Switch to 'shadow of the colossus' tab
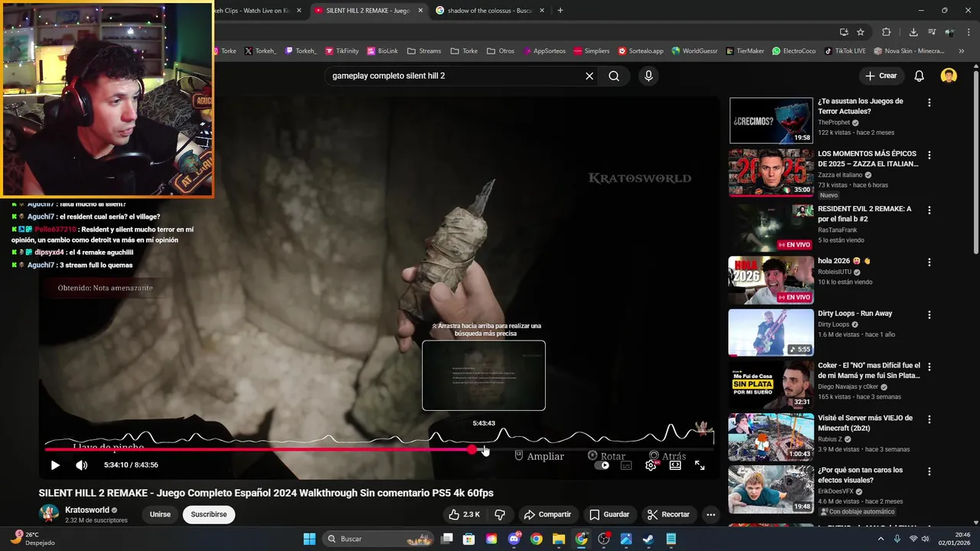 pyautogui.click(x=490, y=11)
